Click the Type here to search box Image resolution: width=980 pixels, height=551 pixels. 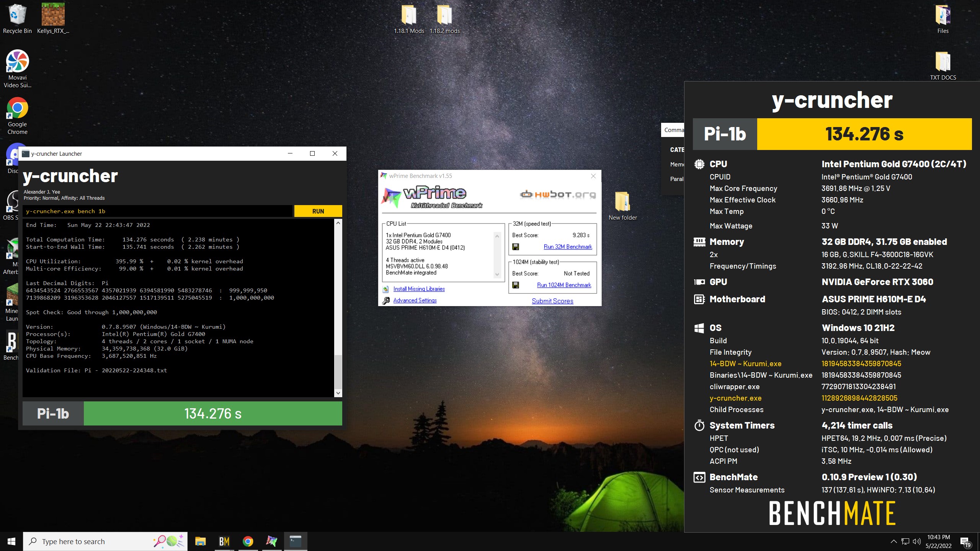(x=105, y=541)
